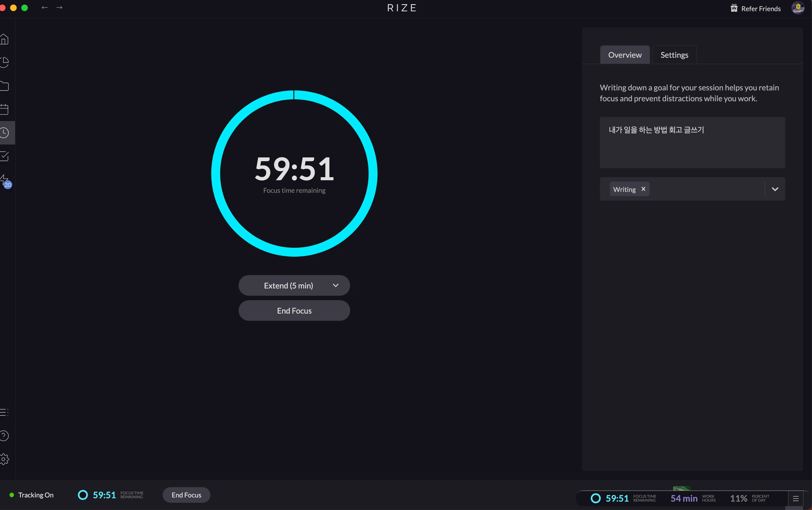812x510 pixels.
Task: Open the pie chart reports icon
Action: pyautogui.click(x=4, y=62)
